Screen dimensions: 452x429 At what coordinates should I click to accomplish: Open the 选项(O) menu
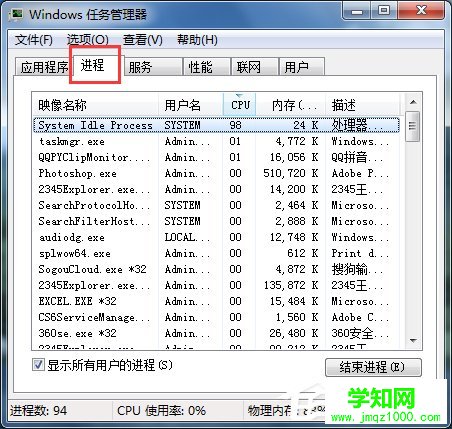click(x=88, y=40)
